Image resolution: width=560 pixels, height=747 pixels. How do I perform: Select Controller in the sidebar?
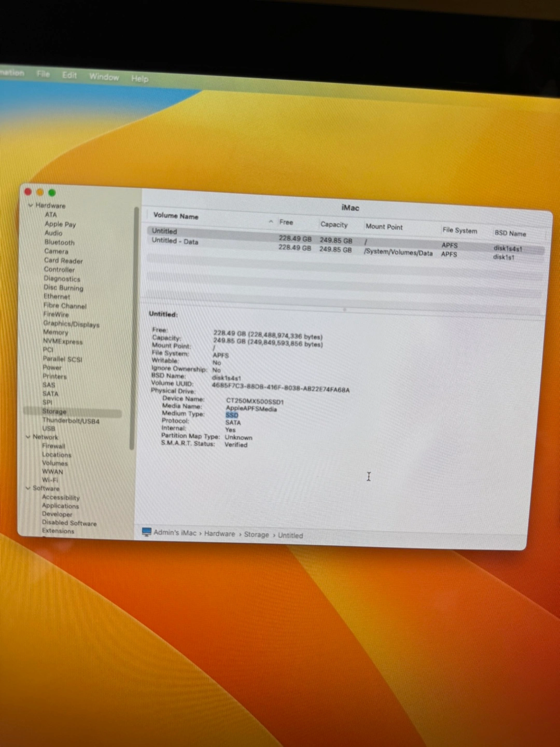click(59, 270)
